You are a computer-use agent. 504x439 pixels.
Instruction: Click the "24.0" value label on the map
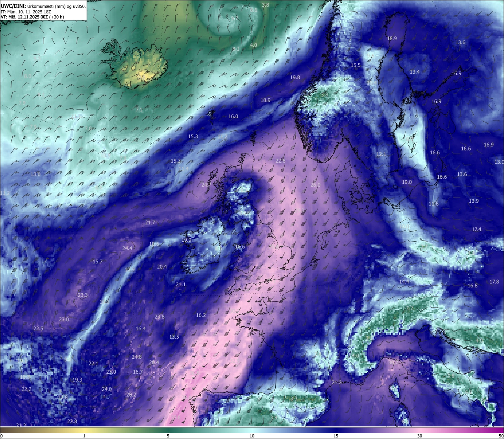click(107, 389)
